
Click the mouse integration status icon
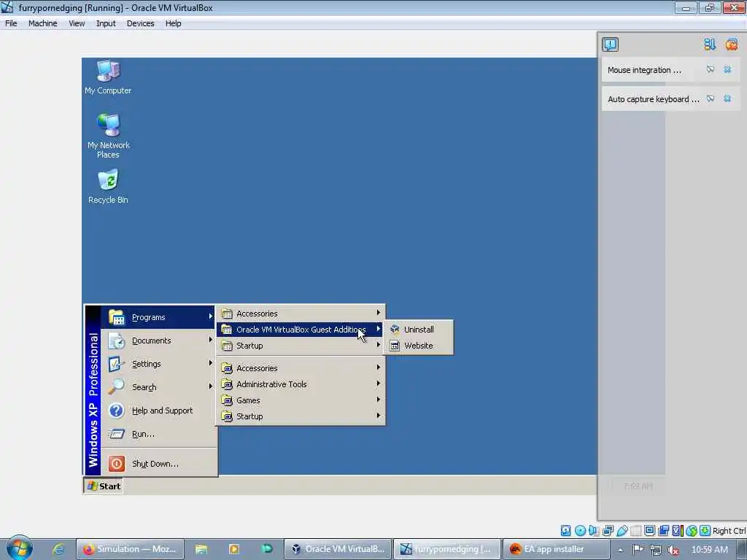692,531
